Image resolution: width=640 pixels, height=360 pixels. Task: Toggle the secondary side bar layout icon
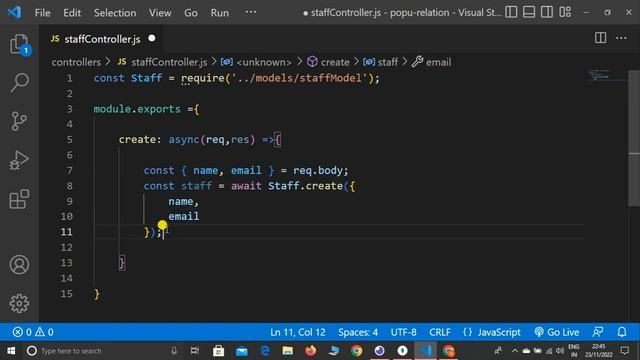coord(547,12)
